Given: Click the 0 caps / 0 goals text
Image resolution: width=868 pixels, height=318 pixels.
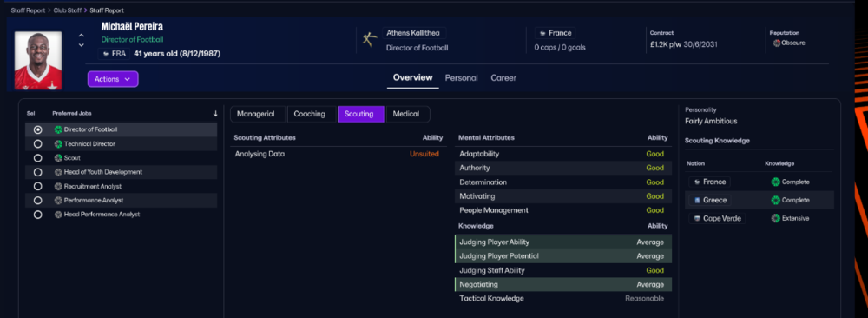Looking at the screenshot, I should point(560,48).
